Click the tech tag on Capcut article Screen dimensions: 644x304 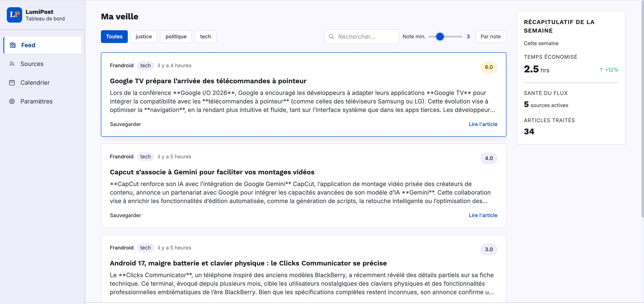pos(145,157)
